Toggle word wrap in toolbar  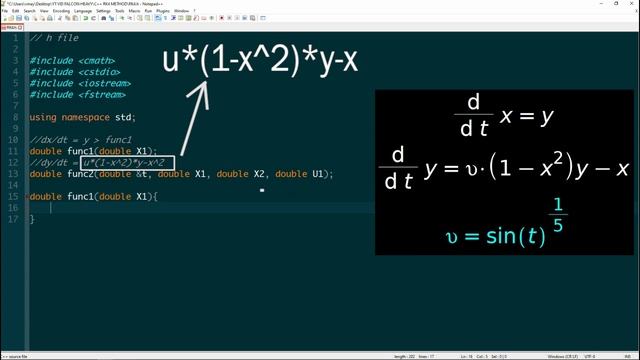(158, 18)
